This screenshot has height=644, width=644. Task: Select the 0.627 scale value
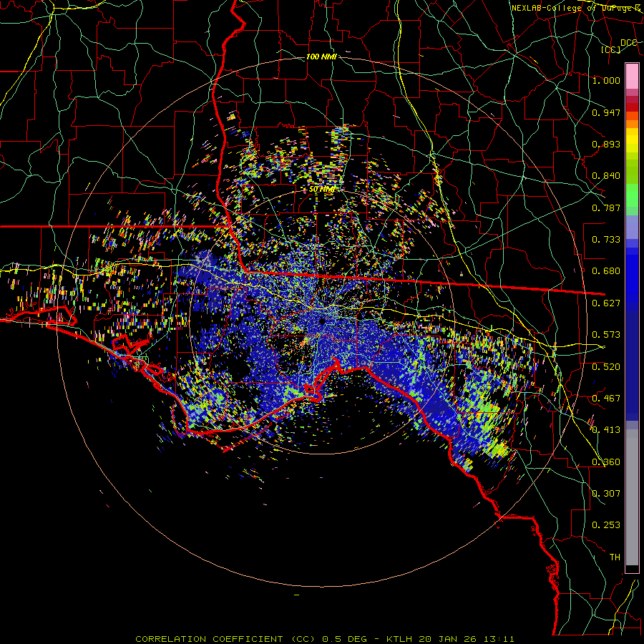606,303
